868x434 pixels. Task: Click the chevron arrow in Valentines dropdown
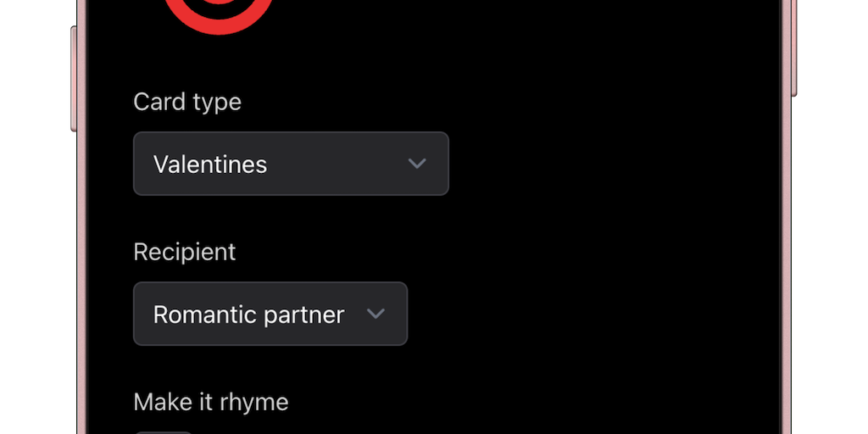416,164
